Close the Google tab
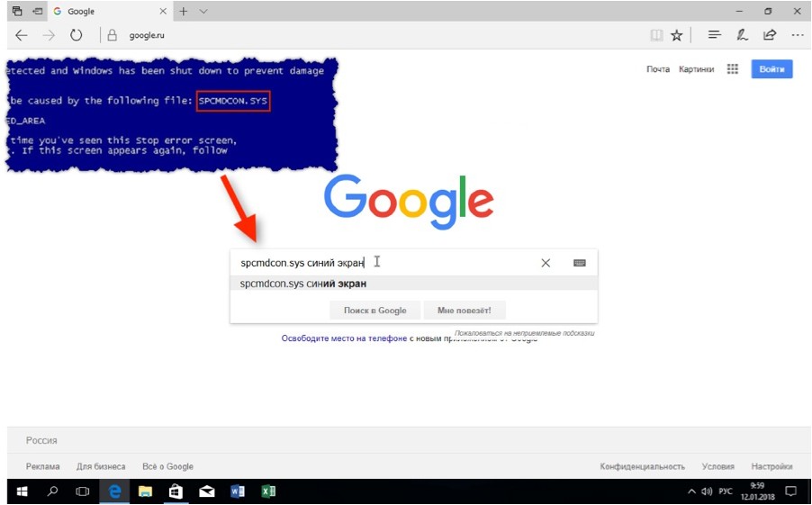The image size is (812, 505). [163, 11]
